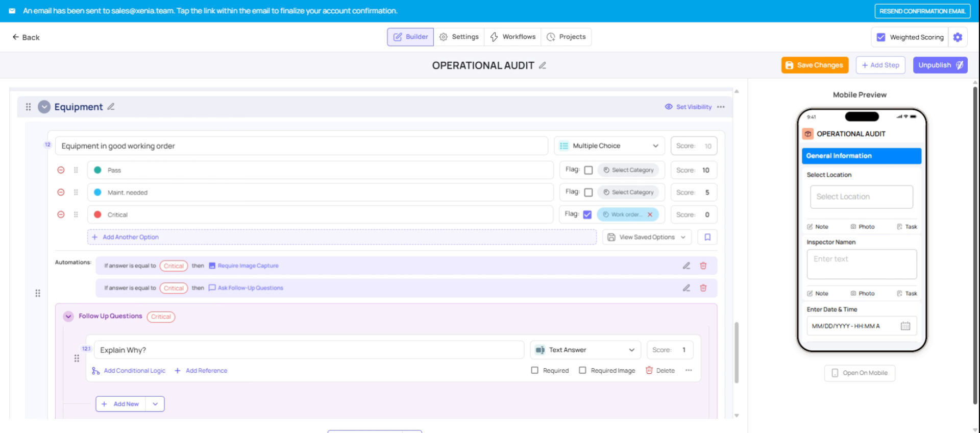Resend the confirmation email
Image resolution: width=980 pixels, height=433 pixels.
pyautogui.click(x=922, y=11)
